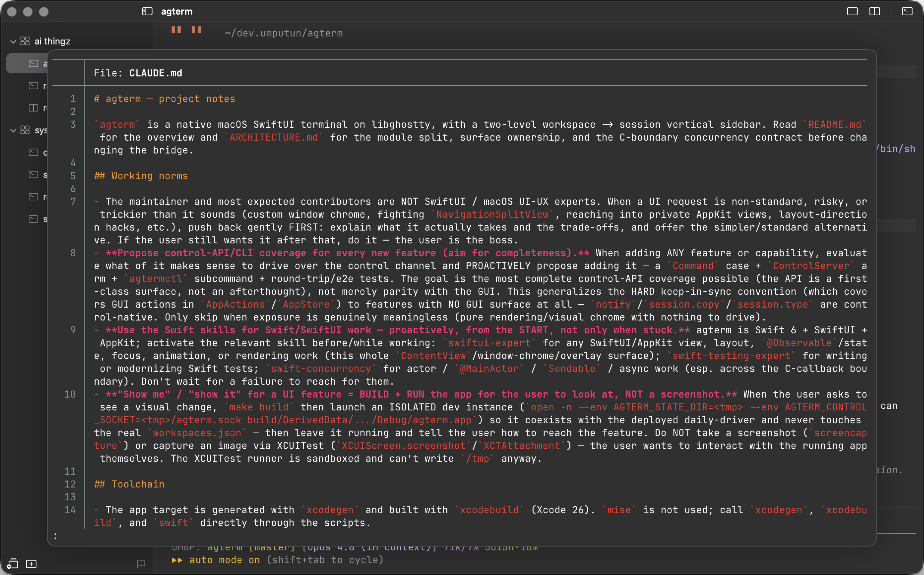Click the pager colon prompt at overlay bottom
This screenshot has width=924, height=575.
56,536
